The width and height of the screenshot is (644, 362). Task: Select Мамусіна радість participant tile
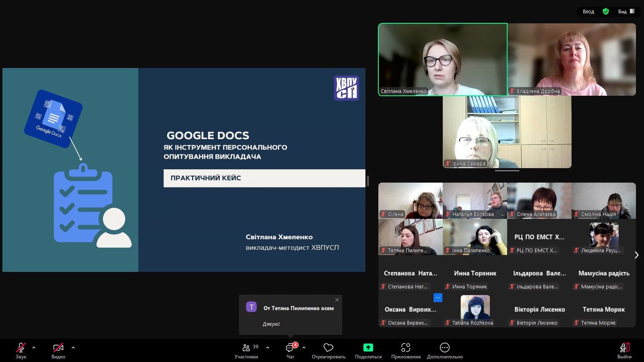604,273
